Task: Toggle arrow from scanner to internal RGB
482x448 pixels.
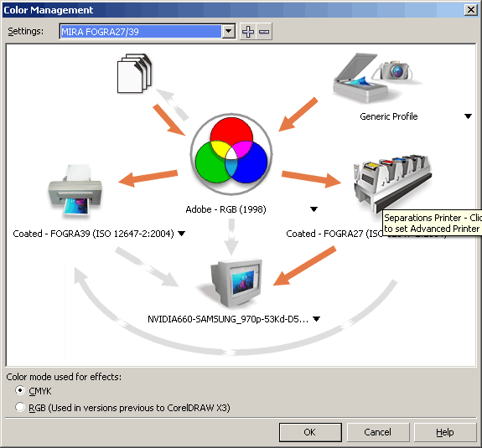Action: click(x=298, y=114)
